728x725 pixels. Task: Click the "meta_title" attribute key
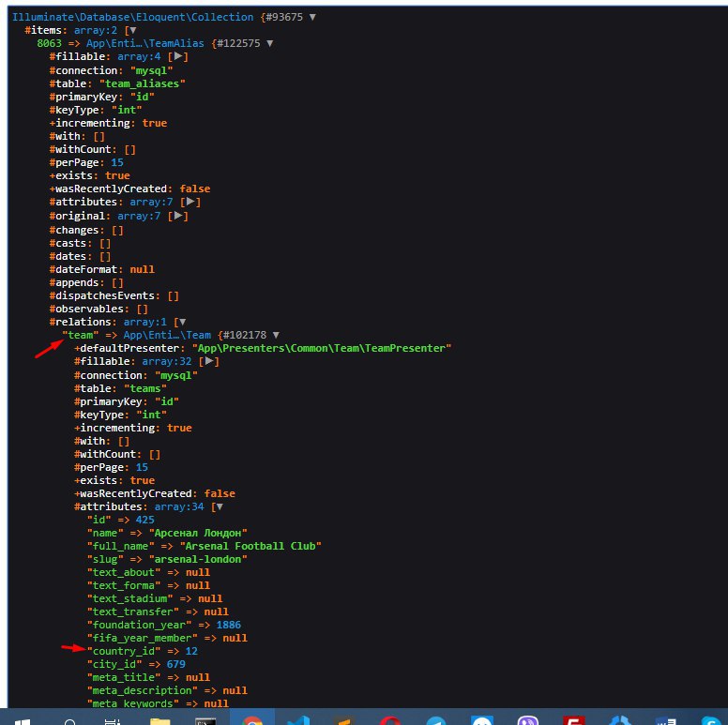[x=124, y=677]
